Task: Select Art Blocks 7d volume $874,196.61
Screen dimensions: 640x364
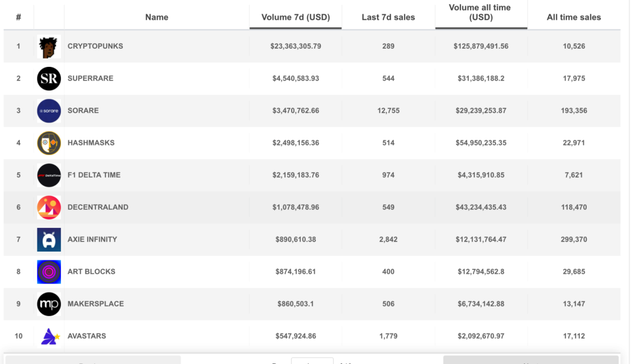Action: click(296, 272)
